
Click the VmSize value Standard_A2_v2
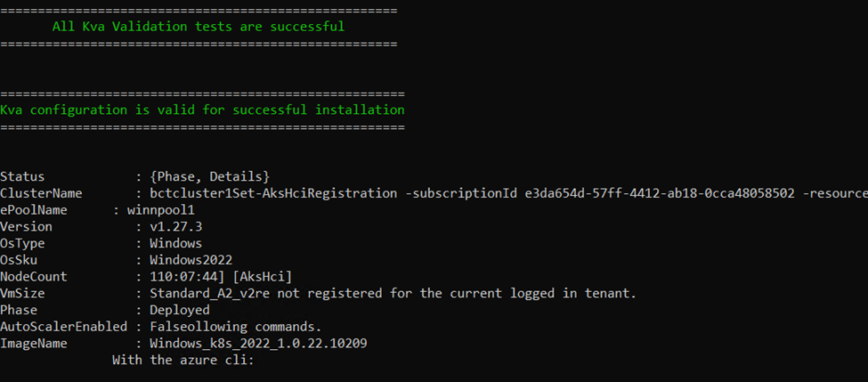(202, 294)
